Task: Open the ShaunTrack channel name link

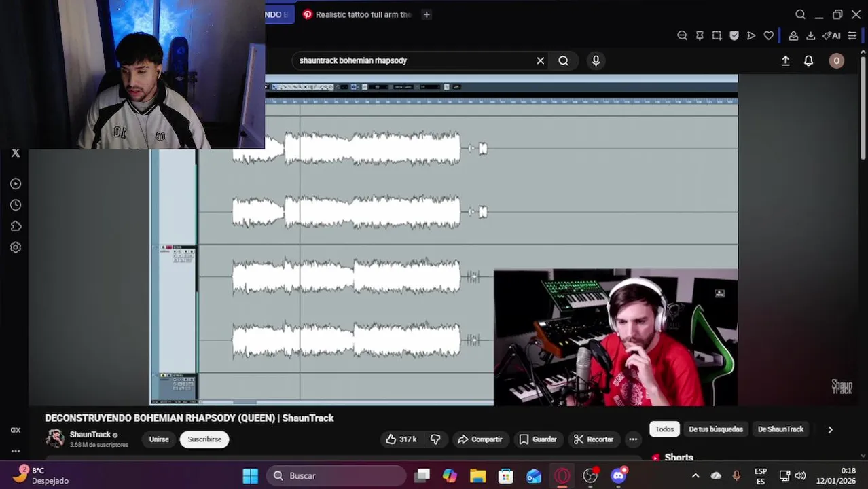Action: pos(90,435)
